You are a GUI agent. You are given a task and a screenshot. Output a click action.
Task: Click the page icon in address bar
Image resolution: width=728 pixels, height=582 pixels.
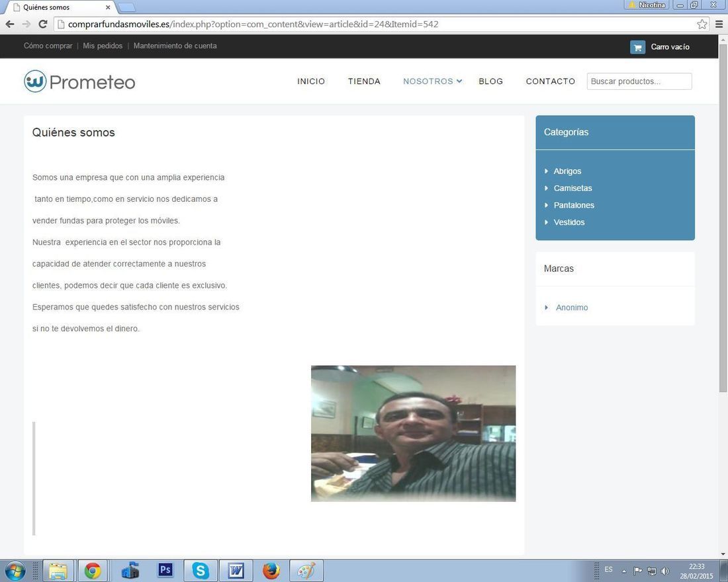coord(60,24)
